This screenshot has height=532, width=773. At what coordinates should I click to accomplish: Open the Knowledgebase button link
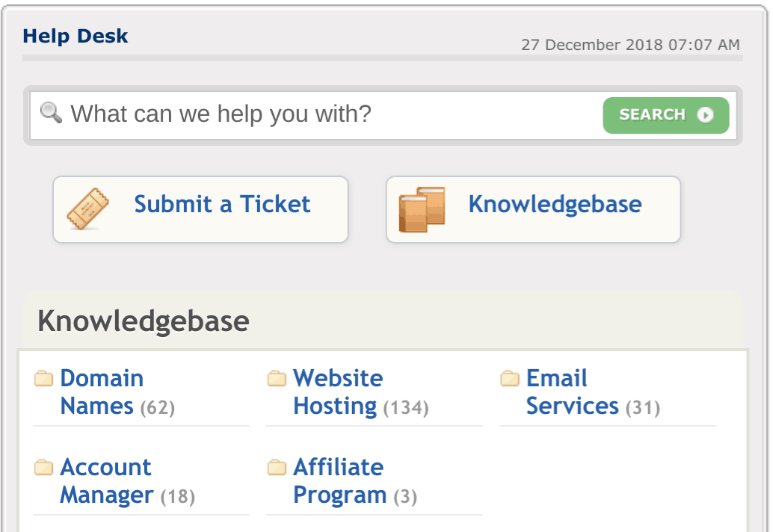[534, 209]
